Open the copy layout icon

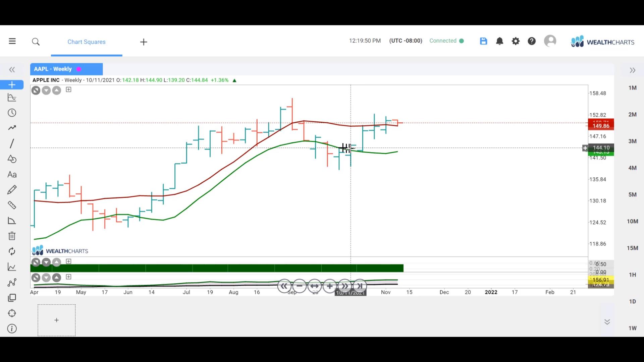coord(12,298)
